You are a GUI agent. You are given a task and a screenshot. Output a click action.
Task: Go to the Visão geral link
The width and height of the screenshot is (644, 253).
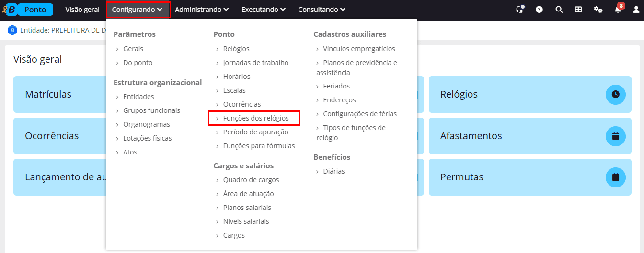82,10
